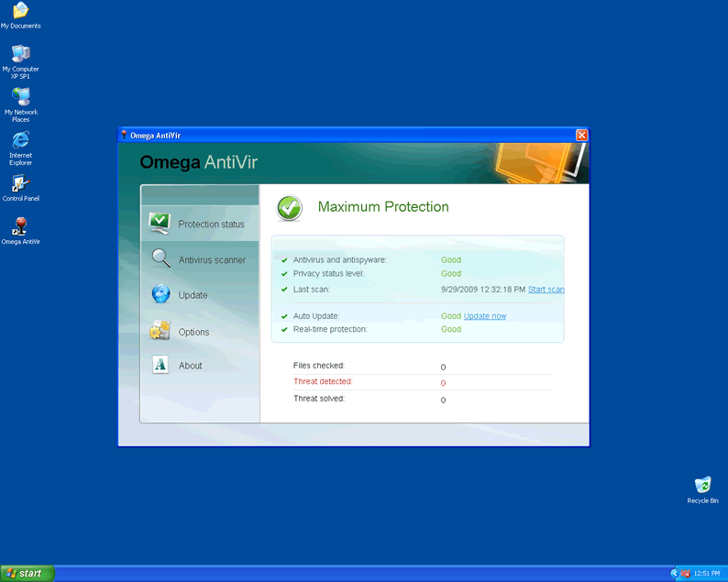Switch to Antivirus scanner section
Viewport: 728px width, 582px height.
point(212,260)
